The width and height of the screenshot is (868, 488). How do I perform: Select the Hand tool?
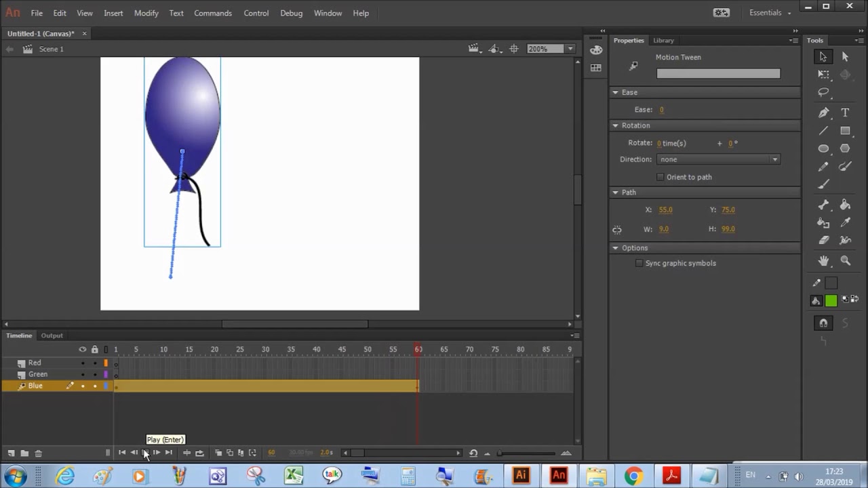click(823, 260)
